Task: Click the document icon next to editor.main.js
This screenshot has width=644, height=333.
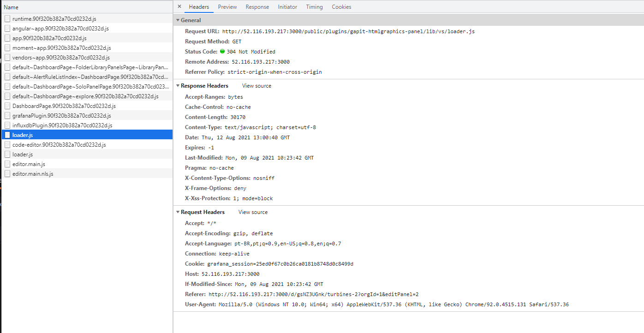Action: point(7,164)
